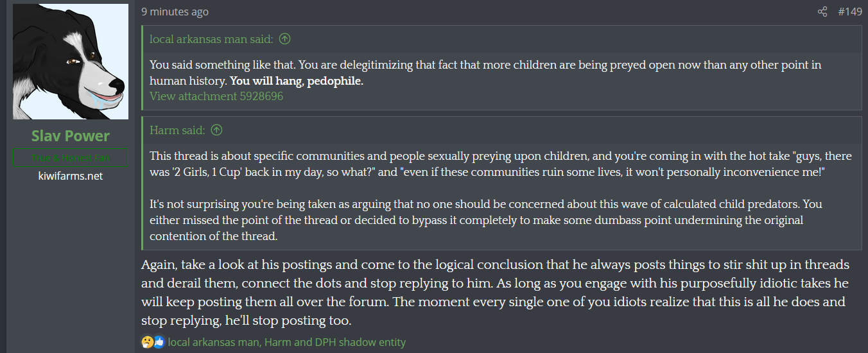Click the True & Honest Fan banner
Image resolution: width=868 pixels, height=353 pixels.
click(71, 158)
